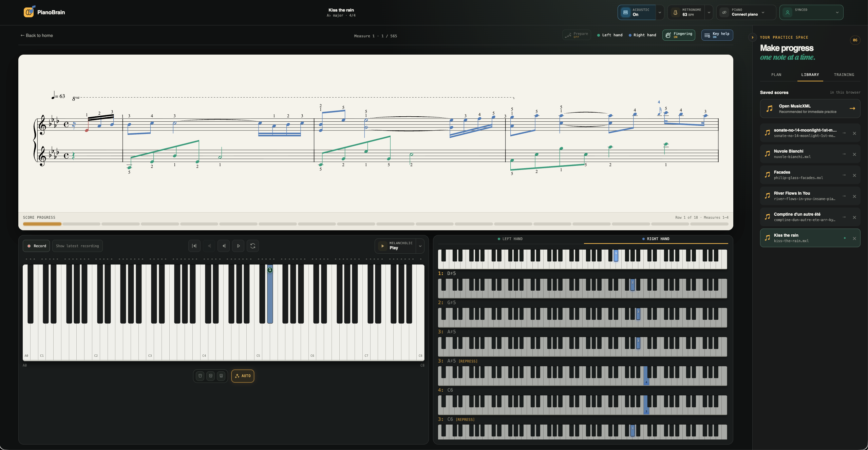Viewport: 868px width, 450px height.
Task: Click 'Row 1 of 18 · Measures 1–4' text
Action: click(702, 217)
